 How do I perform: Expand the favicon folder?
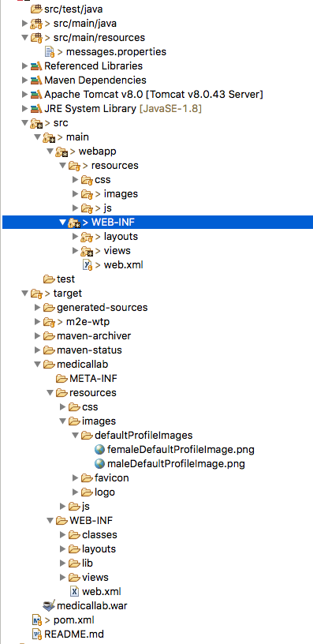pos(75,477)
